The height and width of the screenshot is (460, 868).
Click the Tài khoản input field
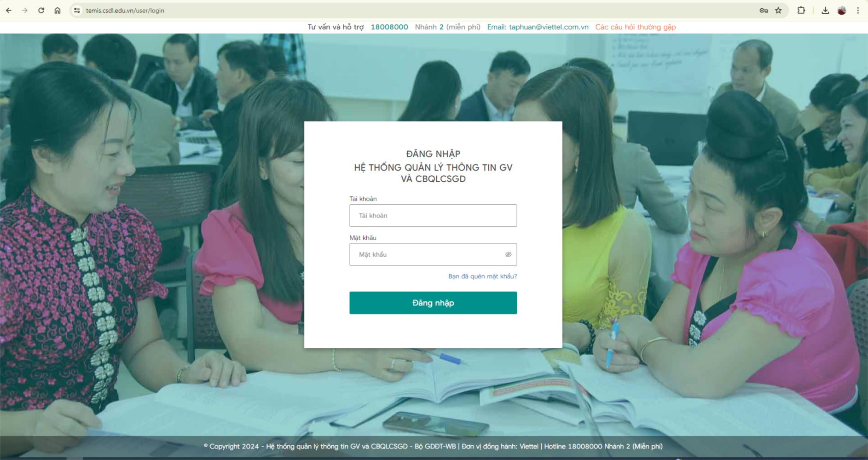coord(433,215)
